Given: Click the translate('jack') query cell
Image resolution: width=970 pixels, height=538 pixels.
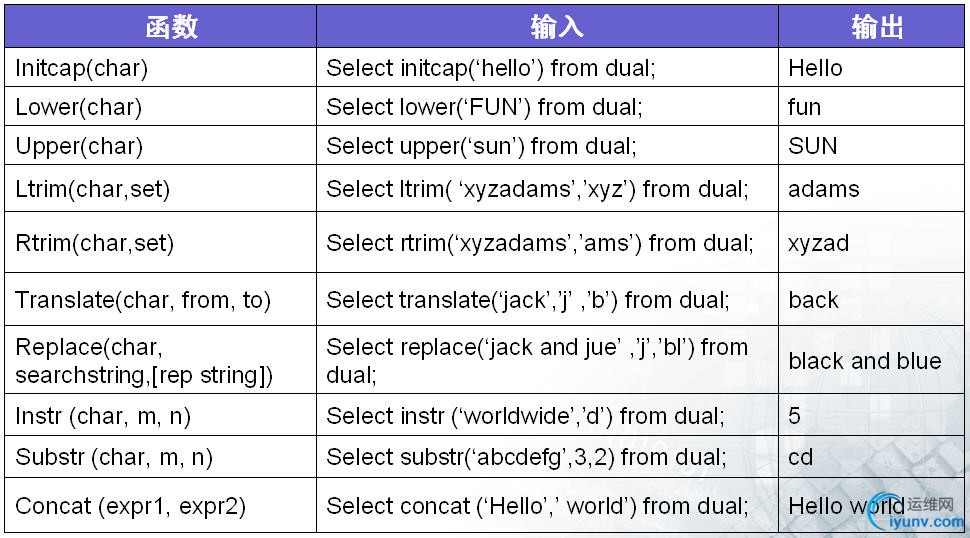Looking at the screenshot, I should point(547,299).
